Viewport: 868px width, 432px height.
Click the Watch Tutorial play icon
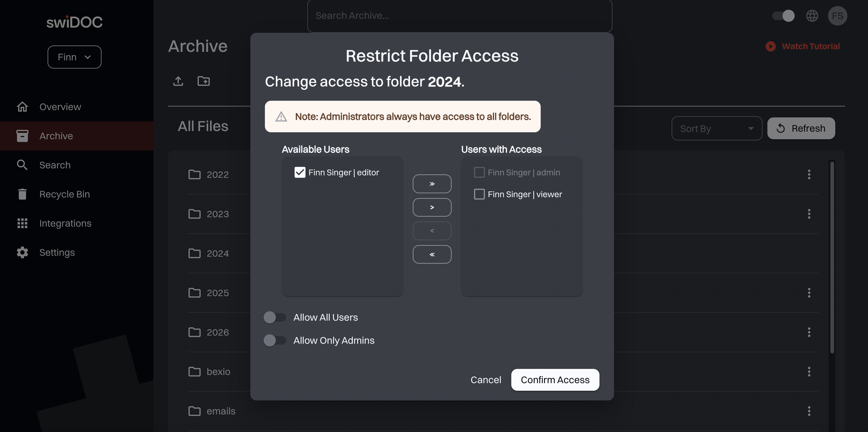[771, 46]
